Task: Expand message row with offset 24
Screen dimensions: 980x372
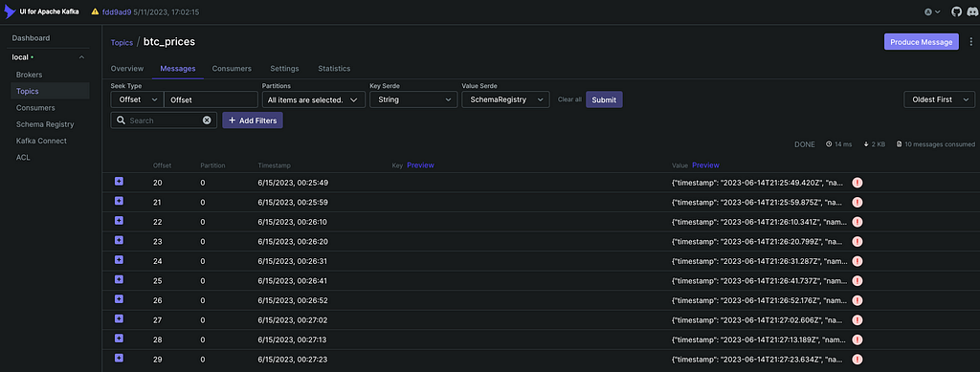Action: [x=119, y=260]
